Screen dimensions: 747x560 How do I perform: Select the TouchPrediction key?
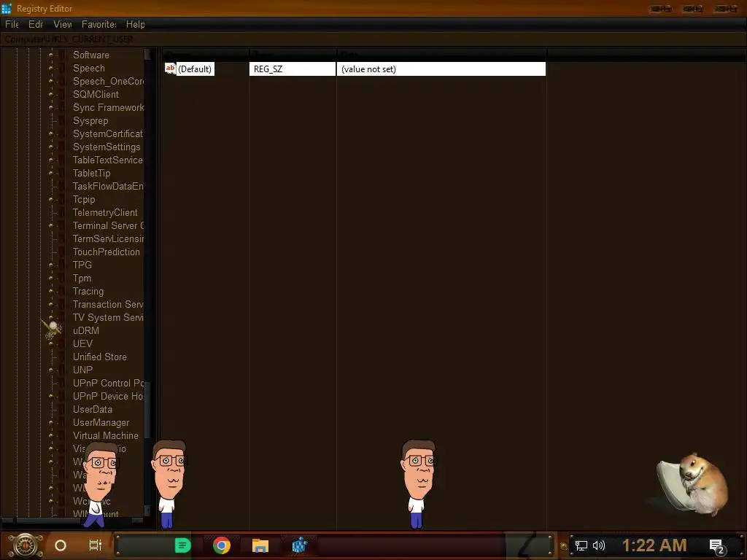click(x=107, y=252)
